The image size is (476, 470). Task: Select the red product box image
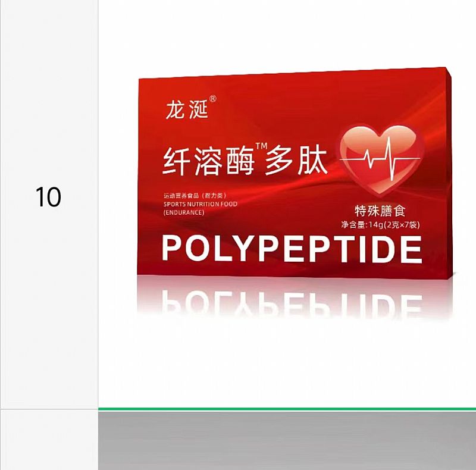point(295,172)
